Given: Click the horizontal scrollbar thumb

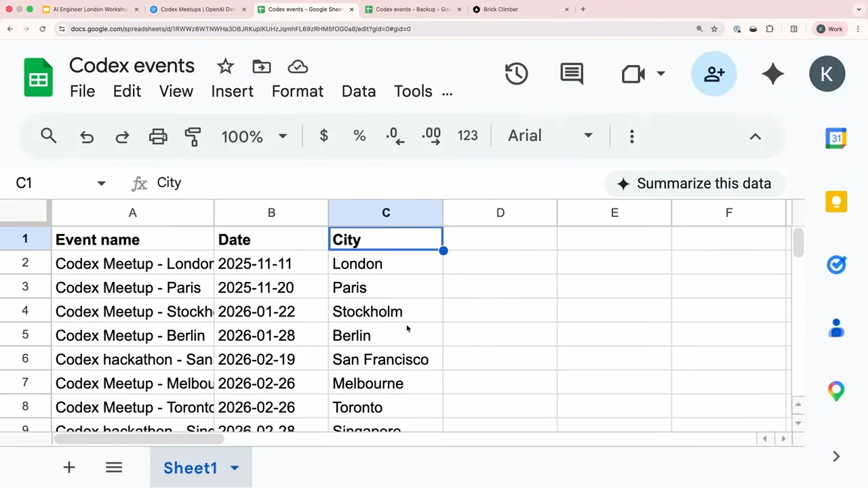Looking at the screenshot, I should [x=138, y=439].
